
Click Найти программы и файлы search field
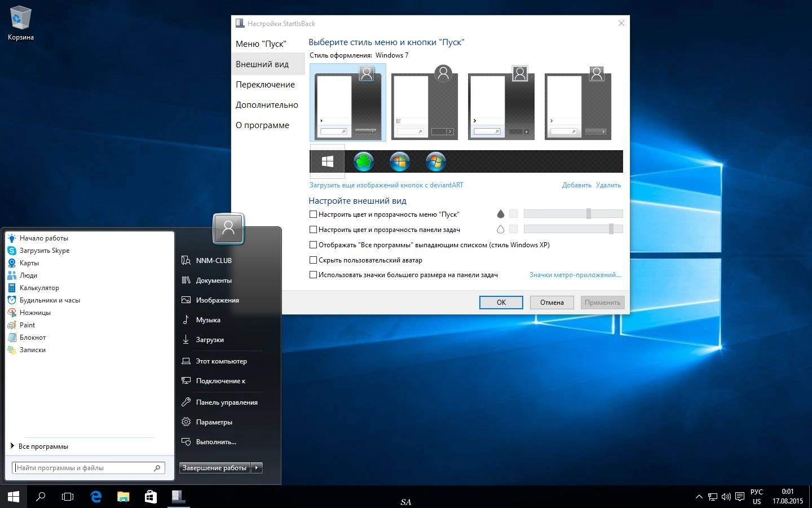tap(89, 468)
